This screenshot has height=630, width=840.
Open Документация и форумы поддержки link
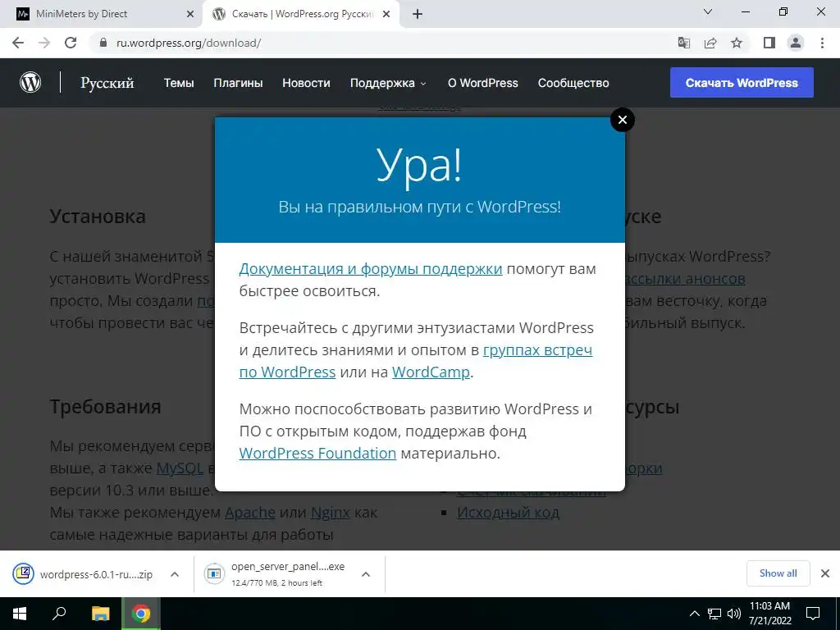[x=371, y=269]
